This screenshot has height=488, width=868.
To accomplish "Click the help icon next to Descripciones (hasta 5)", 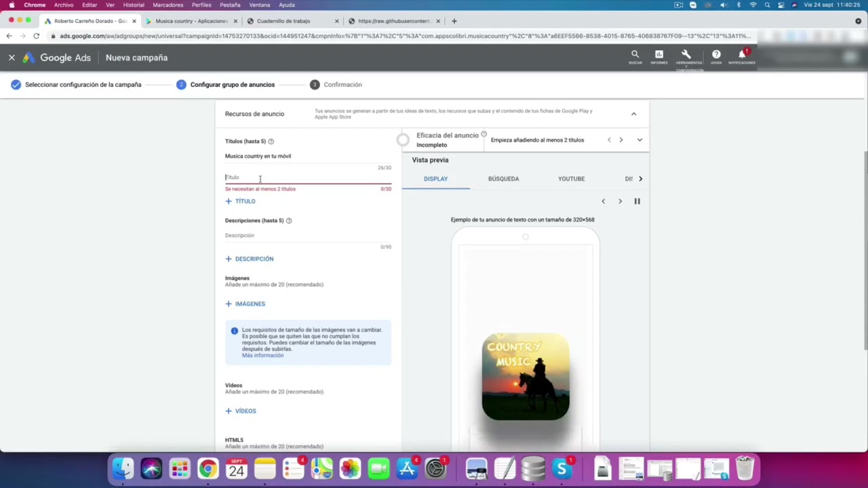I will [289, 220].
